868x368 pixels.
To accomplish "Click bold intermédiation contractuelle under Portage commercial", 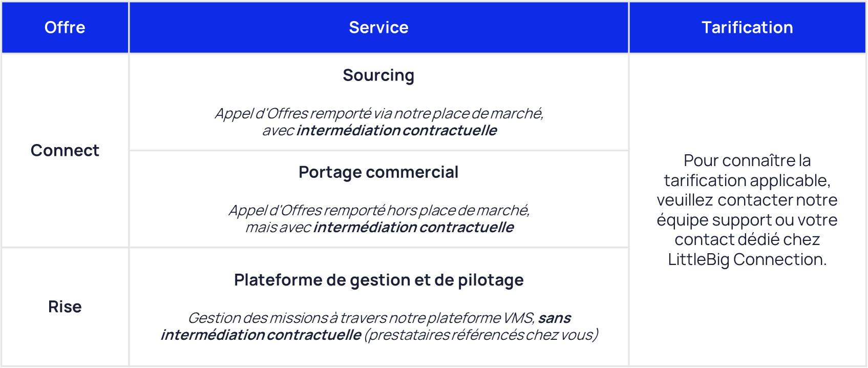I will pyautogui.click(x=414, y=227).
